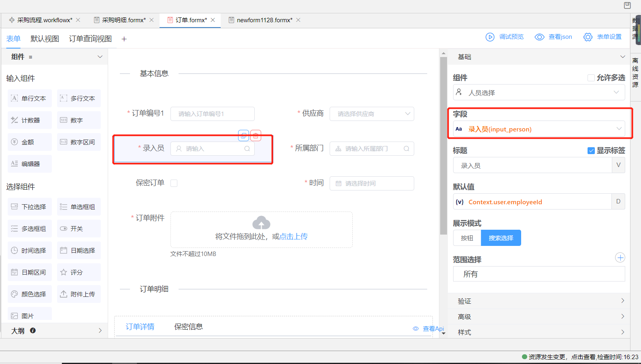Select the 按钮 display mode button

click(x=467, y=238)
